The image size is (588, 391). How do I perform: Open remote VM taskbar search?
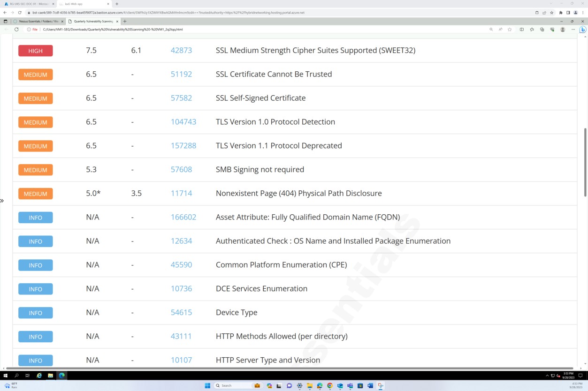(x=16, y=376)
